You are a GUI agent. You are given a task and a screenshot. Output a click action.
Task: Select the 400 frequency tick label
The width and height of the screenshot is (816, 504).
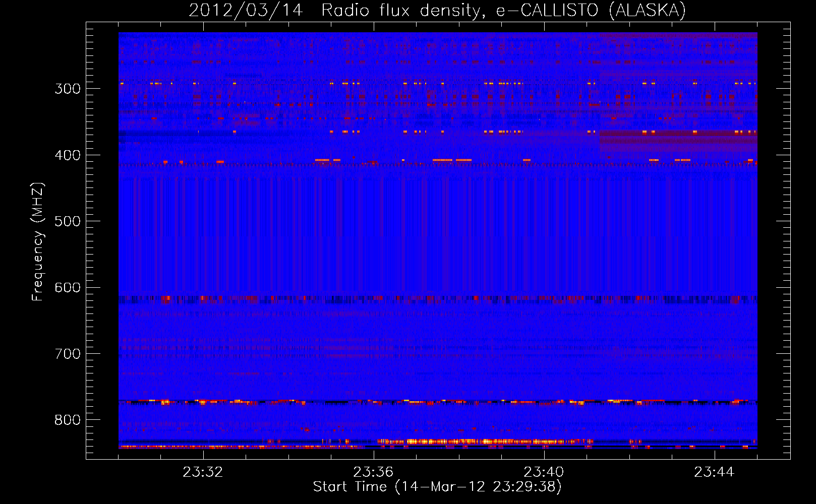point(68,155)
